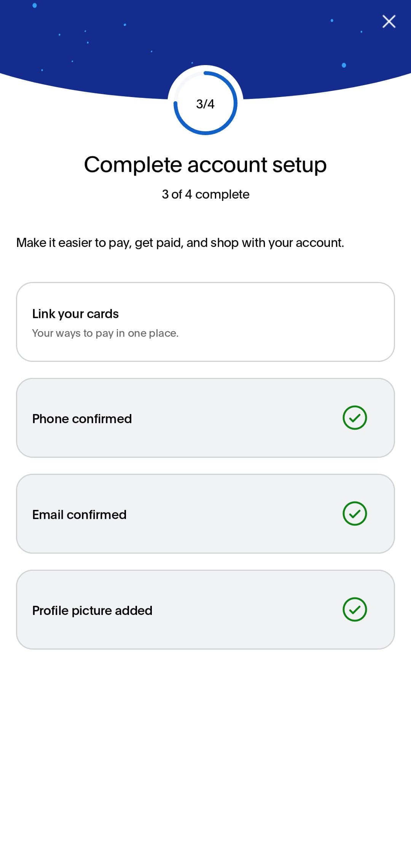Image resolution: width=411 pixels, height=868 pixels.
Task: Click the 3 of 4 complete text
Action: point(205,194)
